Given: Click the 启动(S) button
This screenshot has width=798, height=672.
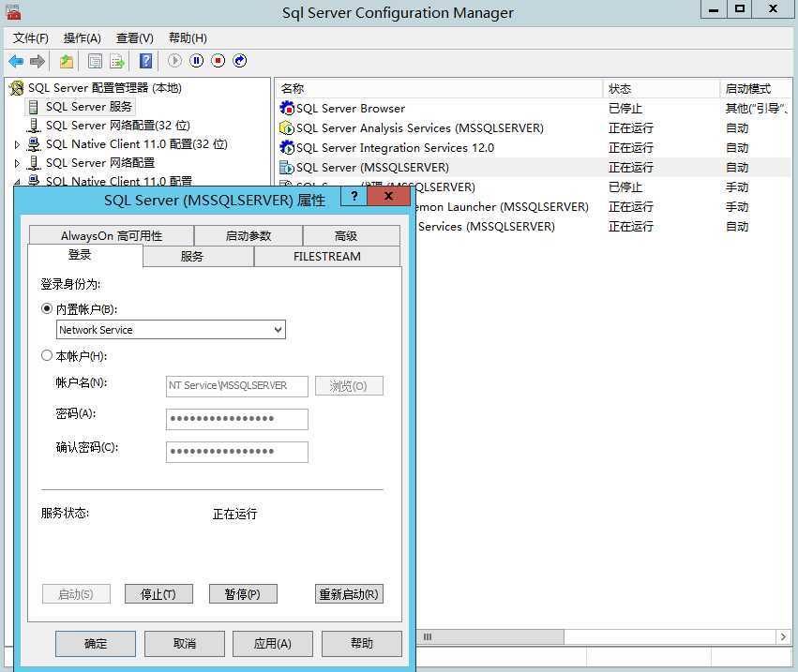Looking at the screenshot, I should pyautogui.click(x=76, y=593).
